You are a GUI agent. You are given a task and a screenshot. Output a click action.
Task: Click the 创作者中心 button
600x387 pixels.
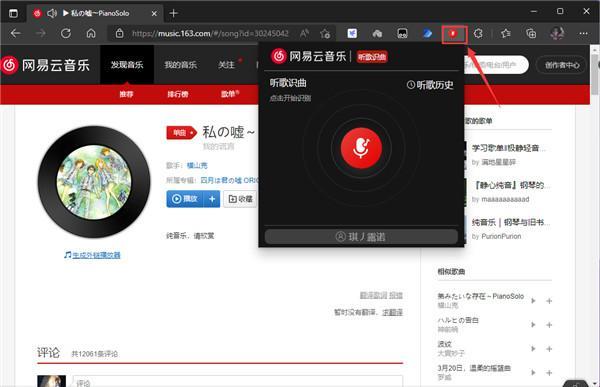562,65
